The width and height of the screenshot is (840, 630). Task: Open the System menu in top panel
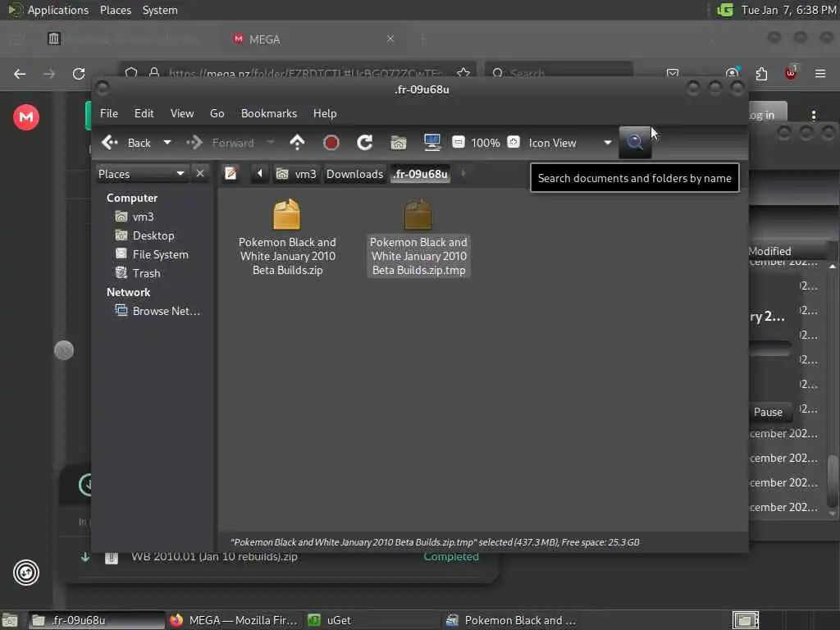pos(160,10)
